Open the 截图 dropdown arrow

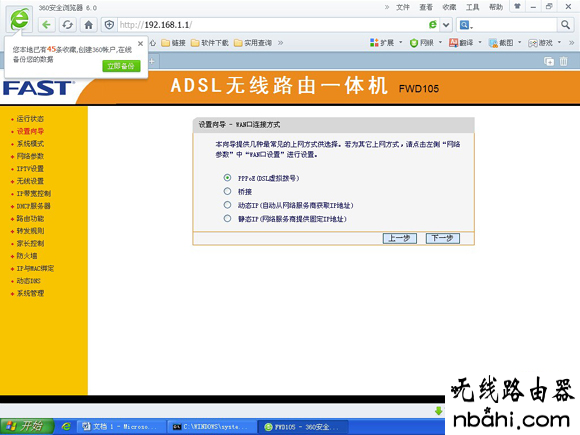pos(519,43)
